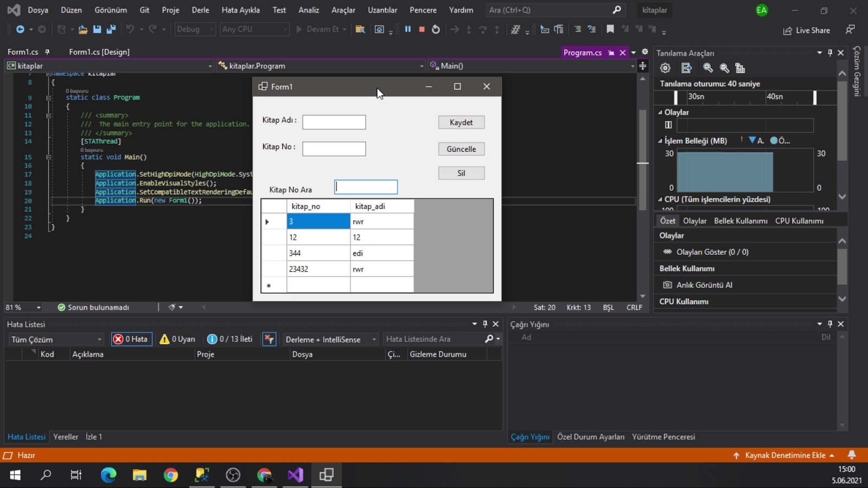Open Diagnostic Tools settings gear
This screenshot has height=488, width=868.
click(665, 68)
